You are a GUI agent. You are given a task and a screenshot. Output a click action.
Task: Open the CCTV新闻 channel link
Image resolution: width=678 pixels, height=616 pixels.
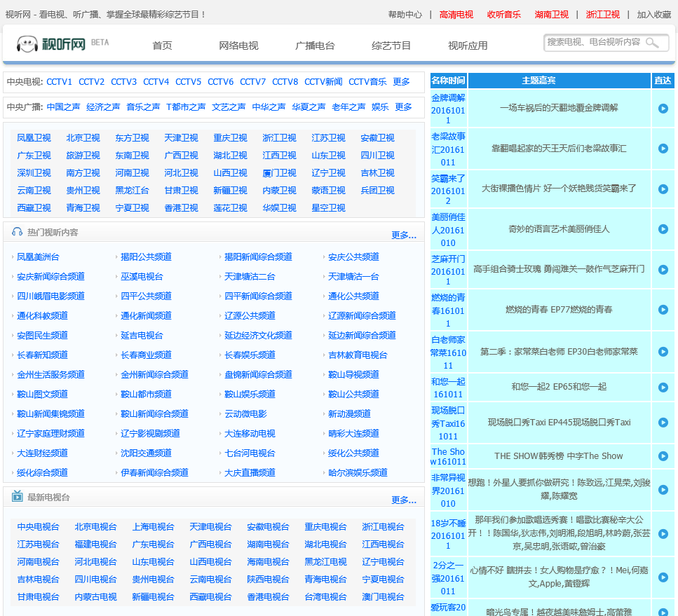(x=323, y=82)
